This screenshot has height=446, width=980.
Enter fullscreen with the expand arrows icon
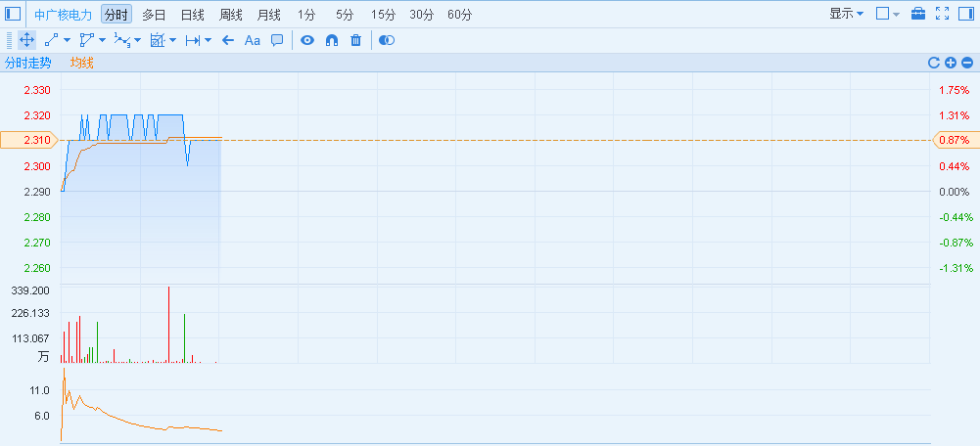[943, 14]
